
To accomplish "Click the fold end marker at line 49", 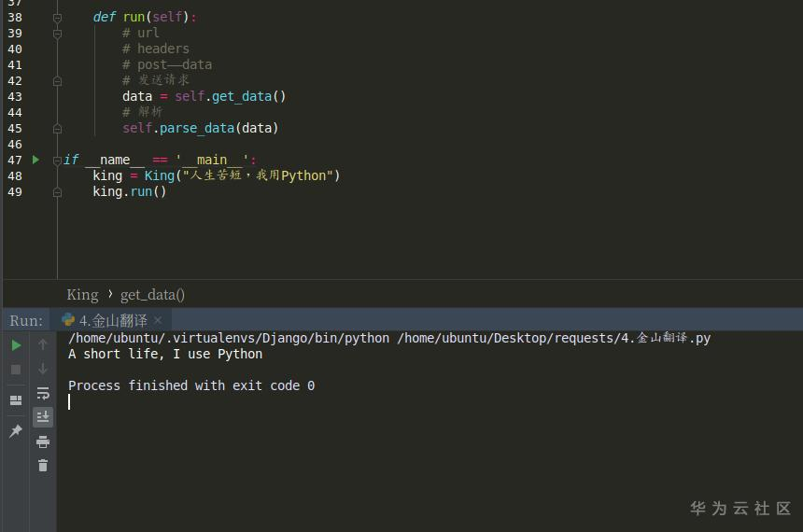I will pyautogui.click(x=57, y=192).
